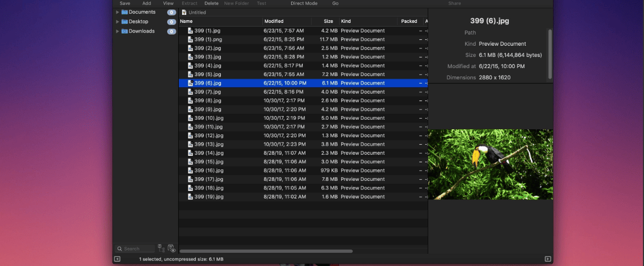This screenshot has height=266, width=644.
Task: Click the Search field in sidebar
Action: [135, 248]
